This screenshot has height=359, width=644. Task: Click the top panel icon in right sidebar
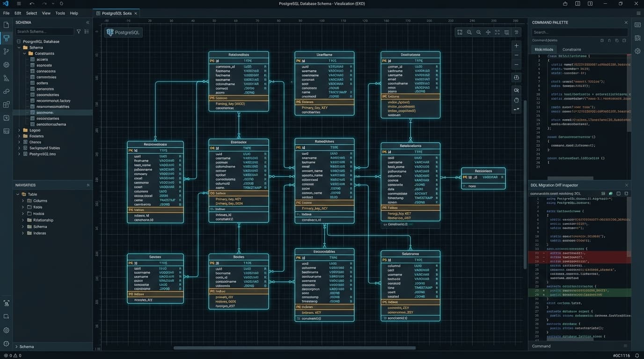(x=637, y=25)
